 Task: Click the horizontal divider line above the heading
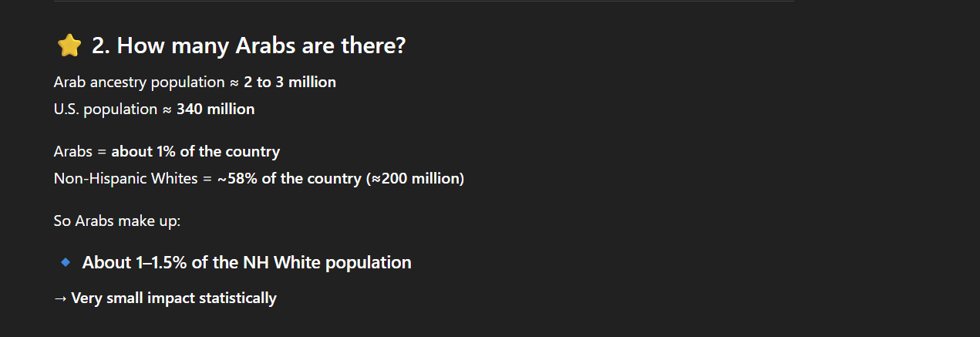point(424,1)
